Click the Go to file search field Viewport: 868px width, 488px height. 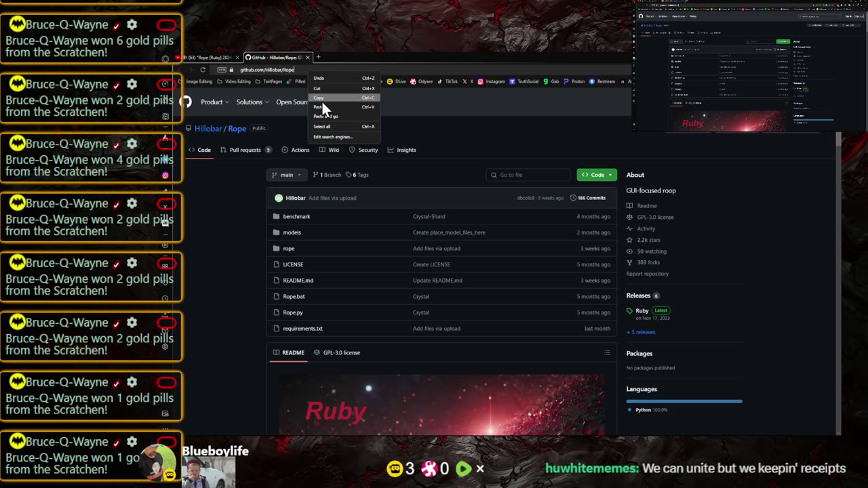pos(529,175)
